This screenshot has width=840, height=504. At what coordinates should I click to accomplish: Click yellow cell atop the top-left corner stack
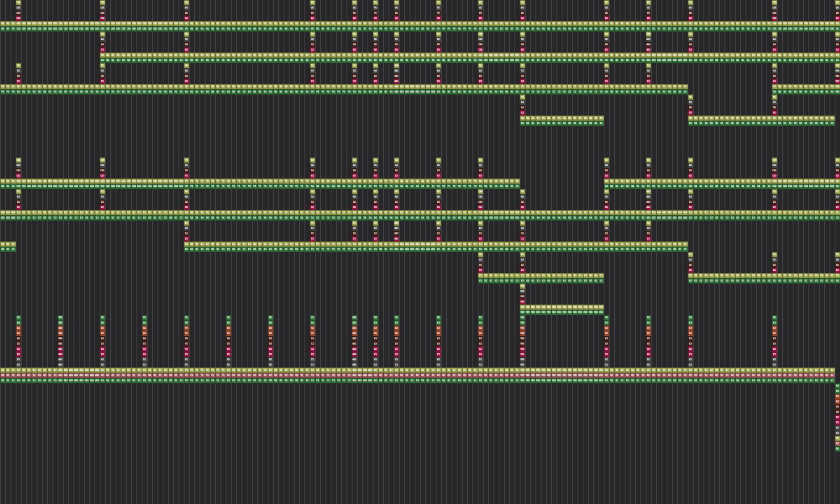click(x=18, y=3)
